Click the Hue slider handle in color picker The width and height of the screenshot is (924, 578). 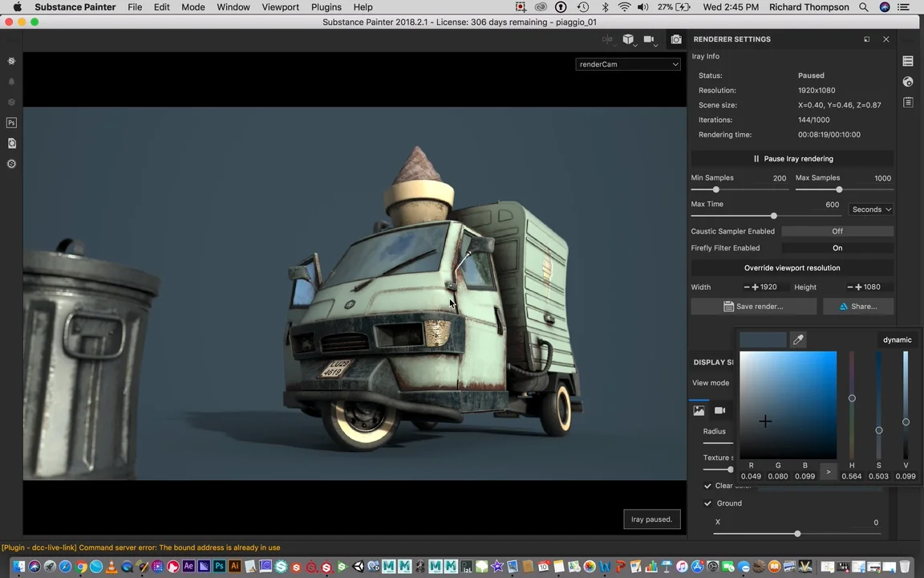click(x=852, y=399)
